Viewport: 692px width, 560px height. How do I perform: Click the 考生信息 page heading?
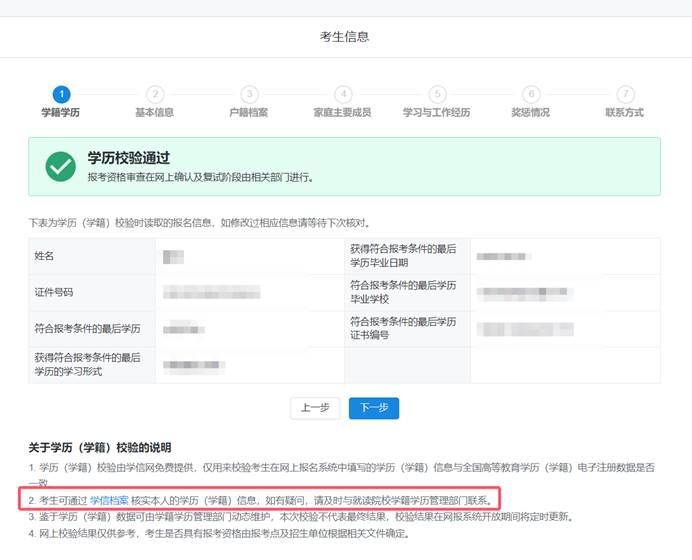(x=345, y=37)
